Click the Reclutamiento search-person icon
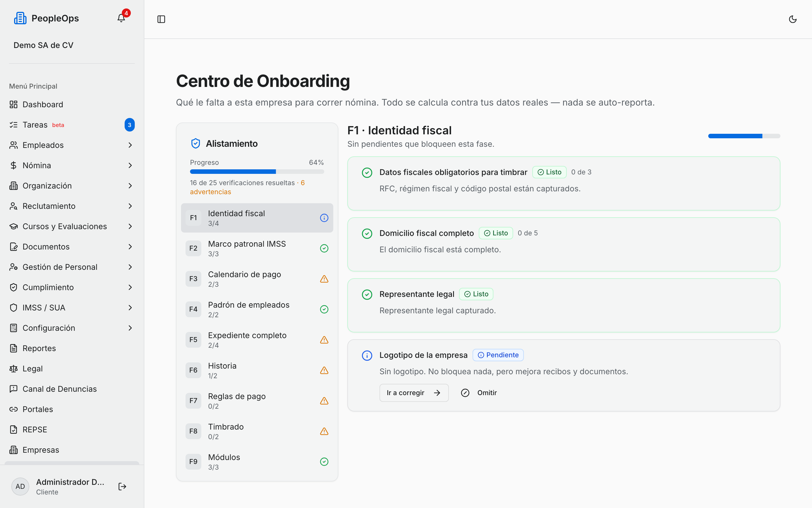Image resolution: width=812 pixels, height=508 pixels. pyautogui.click(x=14, y=206)
